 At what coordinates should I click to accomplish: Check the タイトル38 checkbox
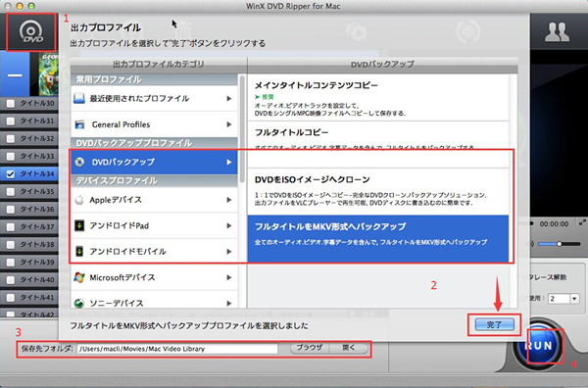(11, 244)
